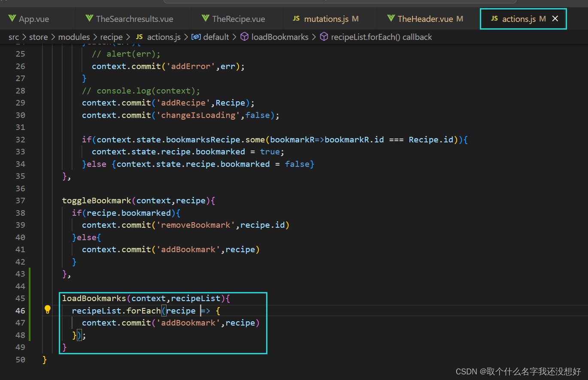Close the actions.js tab
Image resolution: width=588 pixels, height=380 pixels.
point(555,18)
